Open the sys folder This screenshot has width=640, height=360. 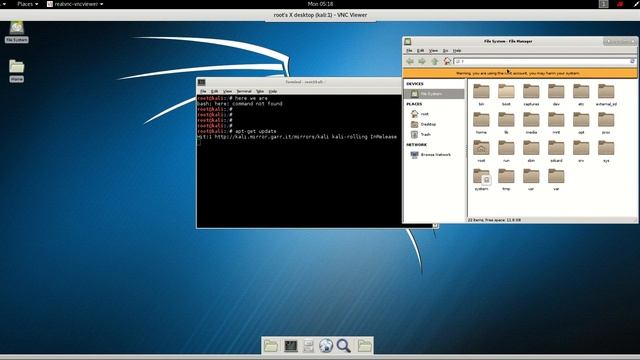[x=606, y=151]
